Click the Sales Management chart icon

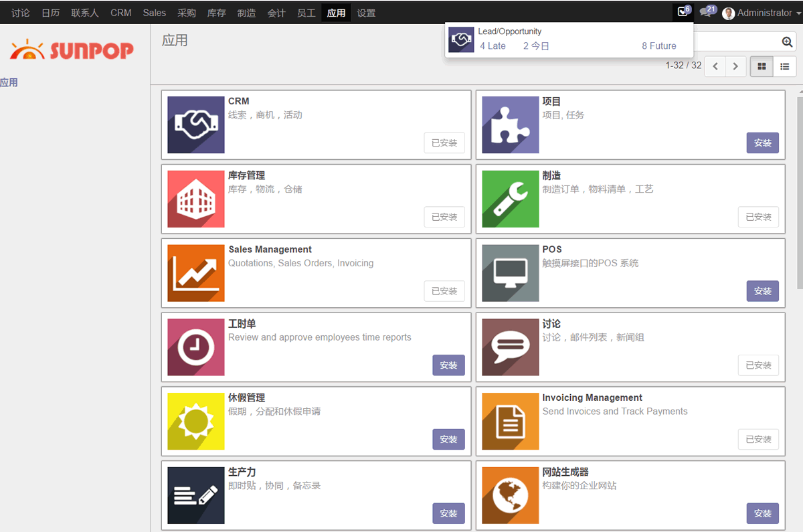pyautogui.click(x=196, y=273)
